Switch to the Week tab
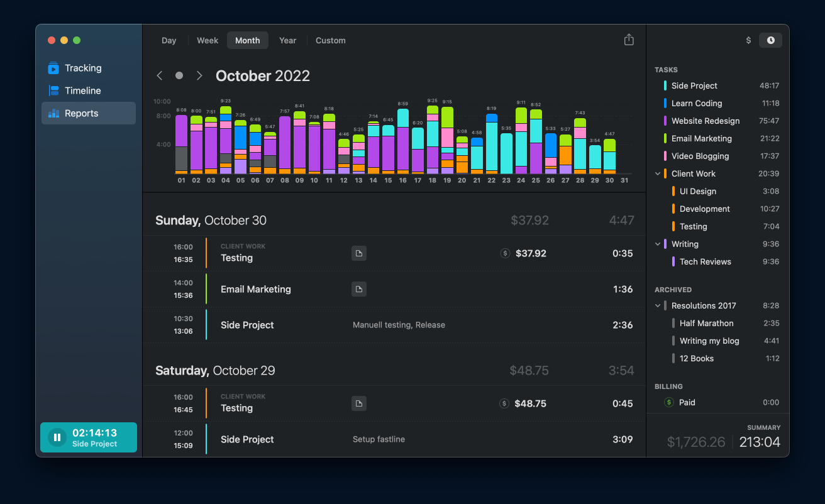 click(x=208, y=40)
